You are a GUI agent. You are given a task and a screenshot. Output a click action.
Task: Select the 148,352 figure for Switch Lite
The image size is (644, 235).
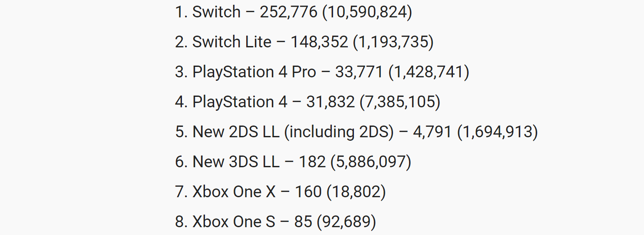click(x=319, y=42)
